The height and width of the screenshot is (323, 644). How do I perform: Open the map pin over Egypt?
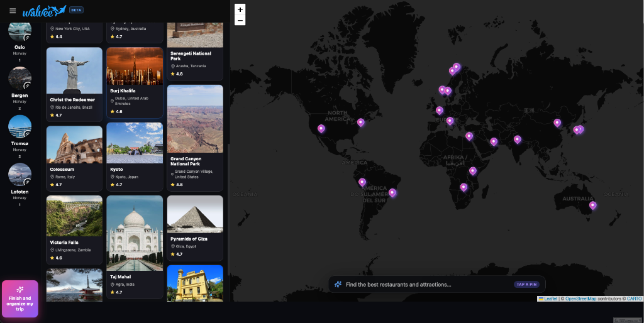coord(469,136)
